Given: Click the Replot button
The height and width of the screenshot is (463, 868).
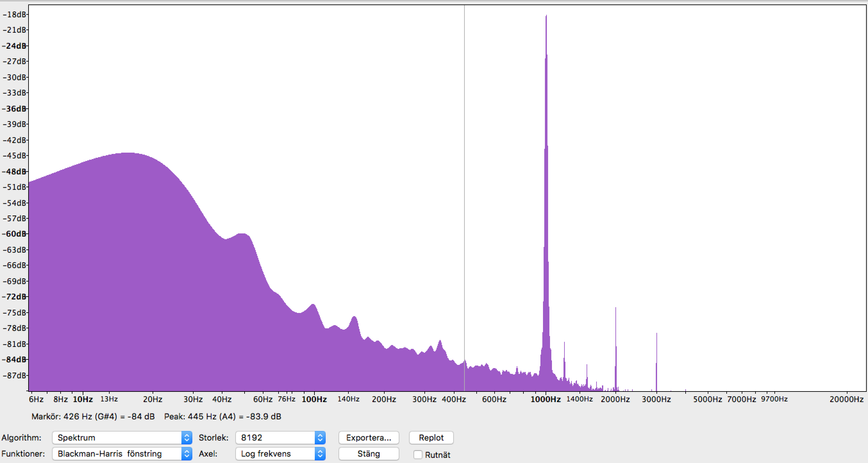Looking at the screenshot, I should click(x=431, y=437).
